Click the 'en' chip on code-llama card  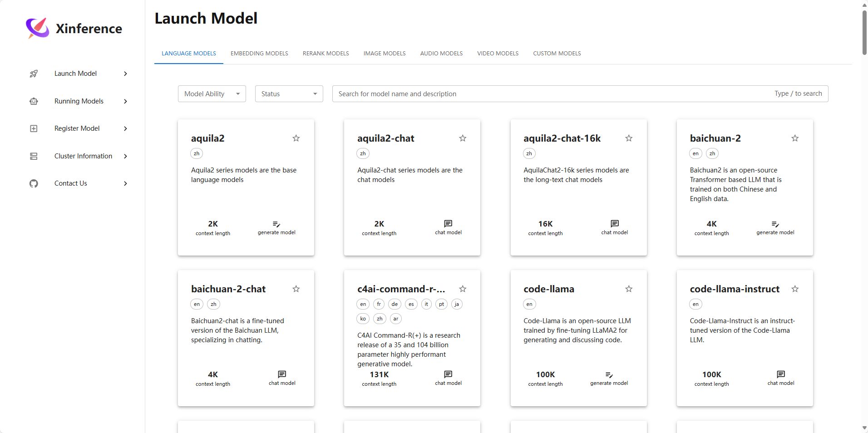coord(529,304)
